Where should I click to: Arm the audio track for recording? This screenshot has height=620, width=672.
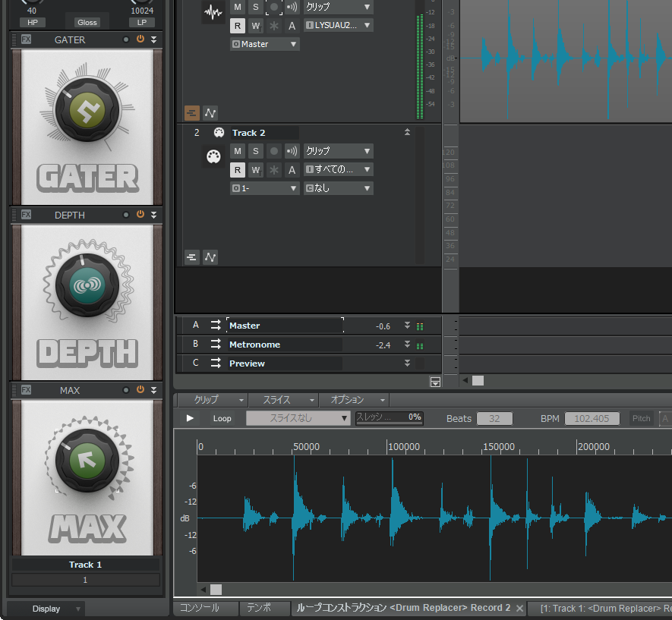click(274, 7)
